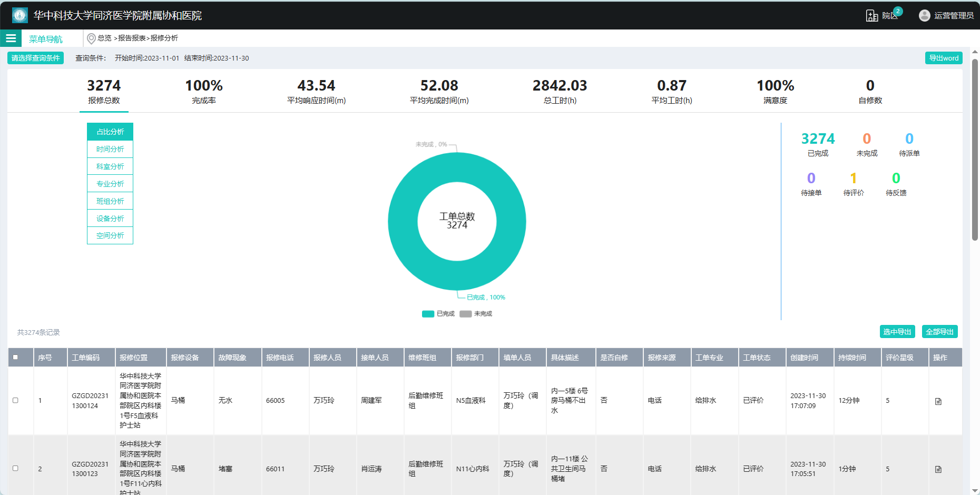Expand 请选择查询条件 filter panel
The height and width of the screenshot is (495, 980).
tap(35, 58)
